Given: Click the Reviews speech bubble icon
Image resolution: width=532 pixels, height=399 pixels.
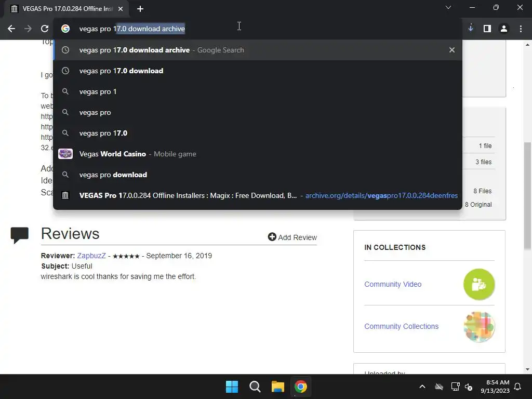Looking at the screenshot, I should pyautogui.click(x=20, y=235).
